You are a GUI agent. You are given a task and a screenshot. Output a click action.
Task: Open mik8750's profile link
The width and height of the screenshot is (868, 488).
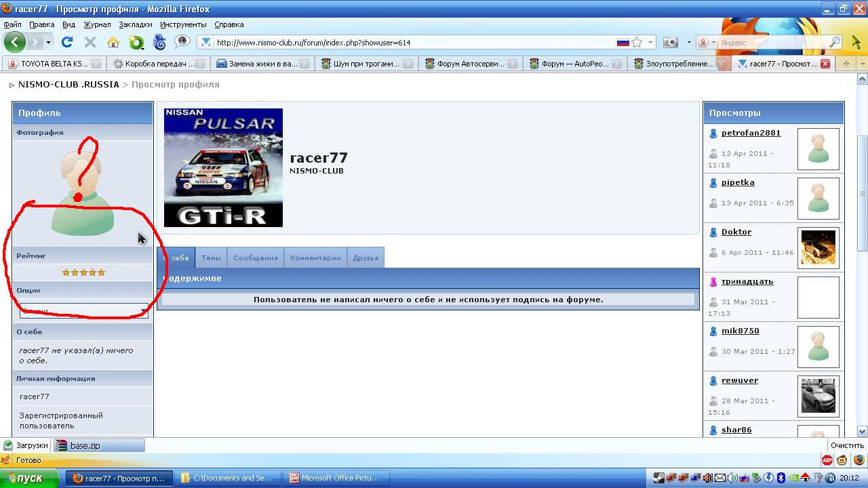(x=740, y=331)
